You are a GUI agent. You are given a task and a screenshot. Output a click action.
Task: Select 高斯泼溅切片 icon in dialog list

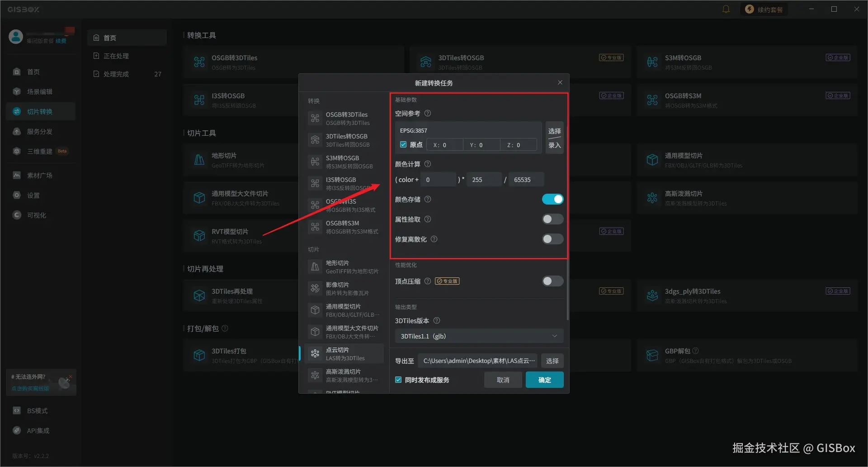[315, 375]
